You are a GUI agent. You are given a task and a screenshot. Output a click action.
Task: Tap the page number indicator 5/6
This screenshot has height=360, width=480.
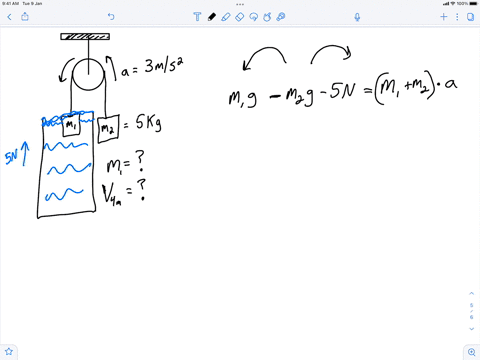(471, 311)
